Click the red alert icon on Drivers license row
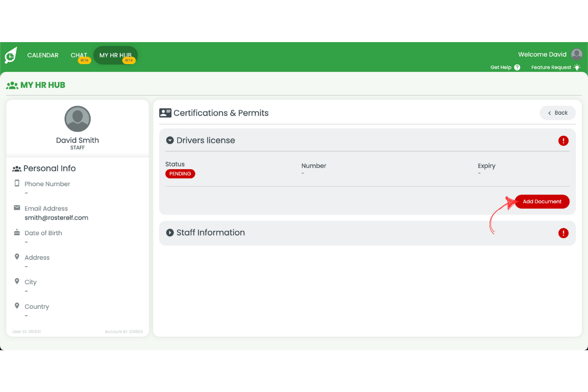Image resolution: width=588 pixels, height=392 pixels. pyautogui.click(x=563, y=141)
